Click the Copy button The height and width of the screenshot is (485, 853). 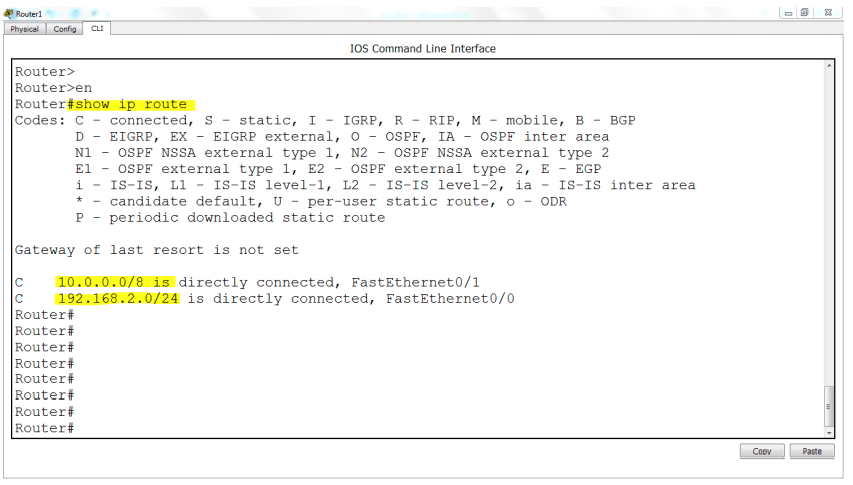coord(762,451)
